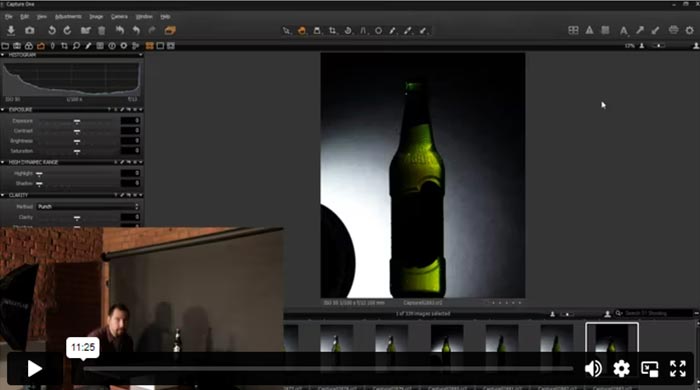The height and width of the screenshot is (390, 700).
Task: Play the video with the play button
Action: (34, 369)
